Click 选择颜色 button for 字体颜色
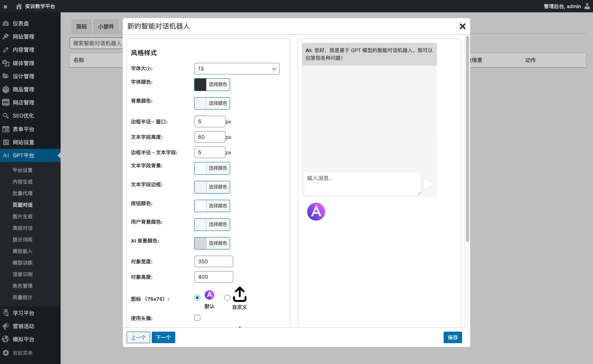This screenshot has width=593, height=364. pyautogui.click(x=218, y=84)
